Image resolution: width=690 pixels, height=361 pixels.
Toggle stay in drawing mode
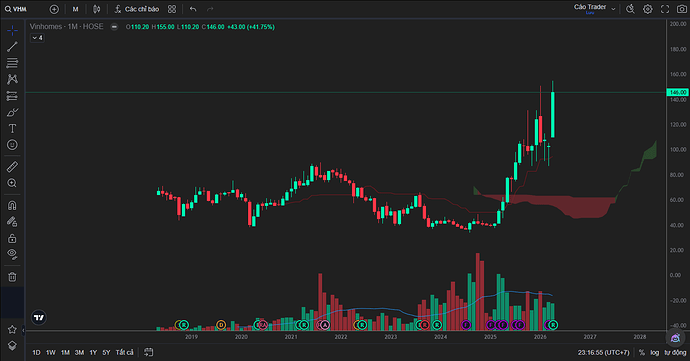12,221
